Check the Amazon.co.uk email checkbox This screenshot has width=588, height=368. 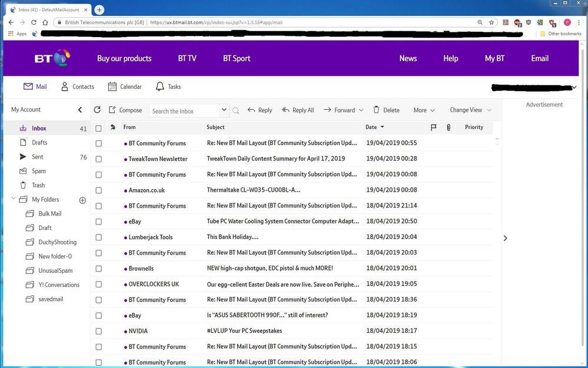coord(98,190)
